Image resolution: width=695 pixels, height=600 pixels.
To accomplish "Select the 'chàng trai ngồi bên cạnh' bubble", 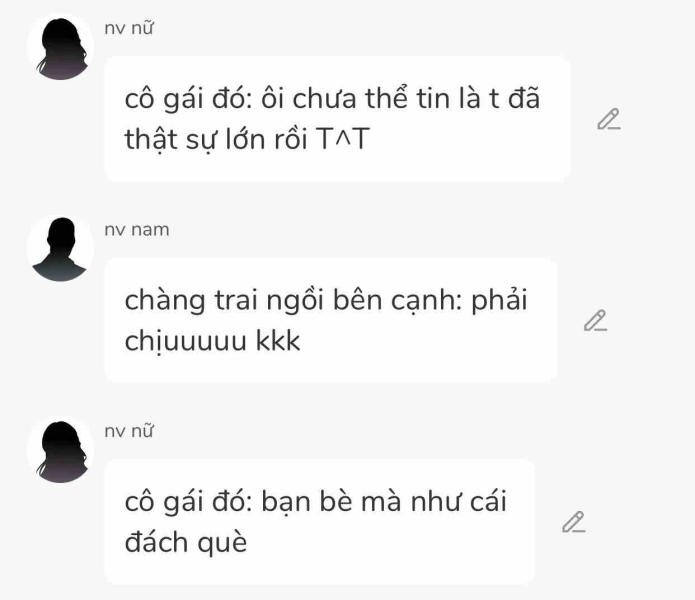I will [x=331, y=320].
